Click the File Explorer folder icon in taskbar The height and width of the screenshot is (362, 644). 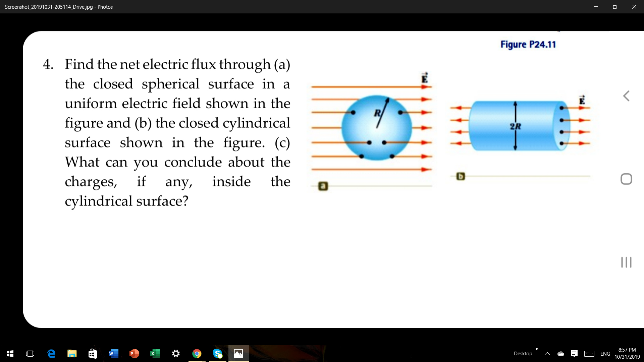pyautogui.click(x=72, y=354)
